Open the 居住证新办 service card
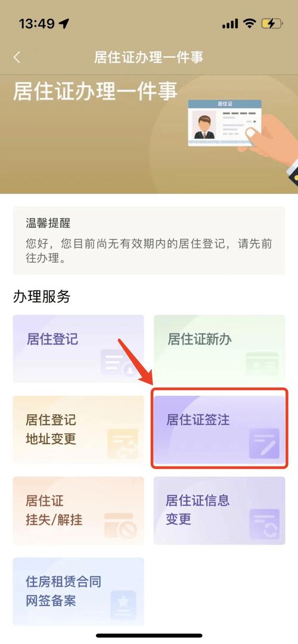 point(219,349)
